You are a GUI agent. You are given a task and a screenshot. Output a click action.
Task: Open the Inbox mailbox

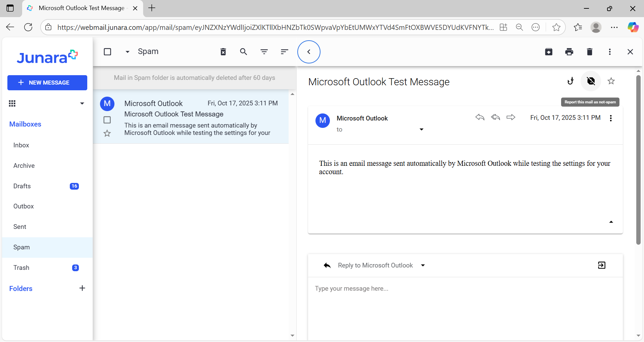[47, 145]
